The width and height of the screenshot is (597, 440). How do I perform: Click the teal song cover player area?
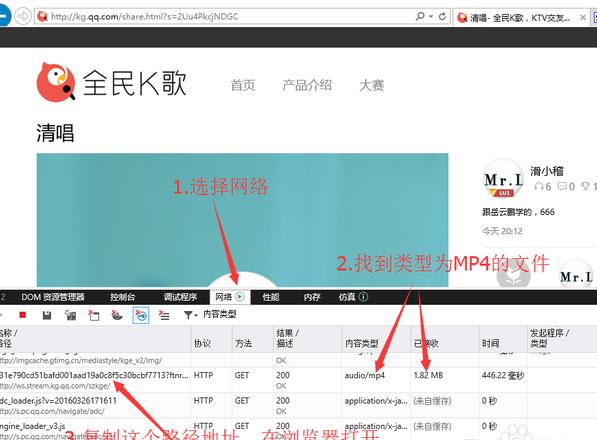(x=242, y=220)
